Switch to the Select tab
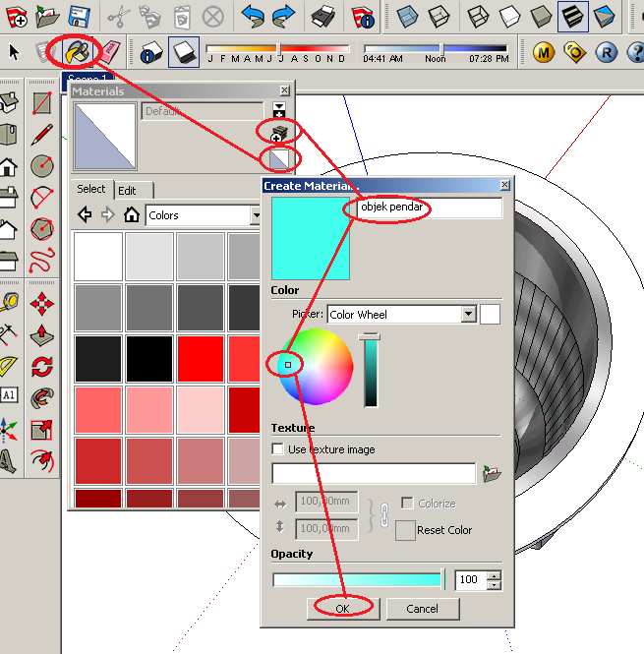 click(90, 189)
